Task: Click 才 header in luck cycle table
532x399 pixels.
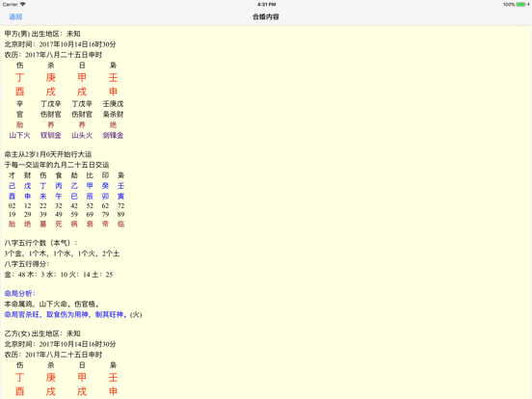Action: click(12, 175)
